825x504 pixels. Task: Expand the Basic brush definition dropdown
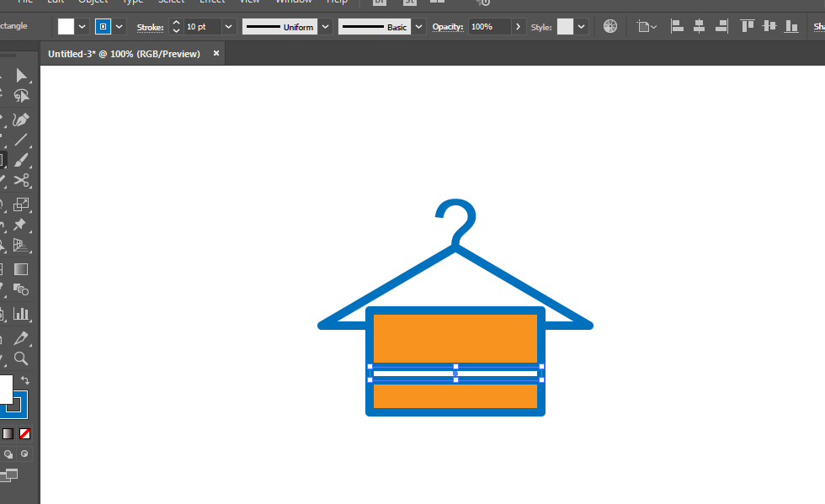point(419,27)
